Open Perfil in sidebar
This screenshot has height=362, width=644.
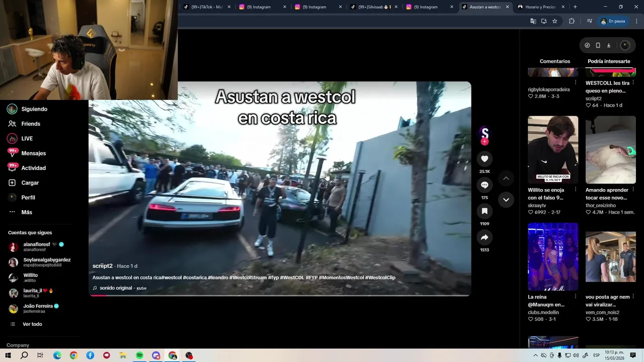[28, 198]
